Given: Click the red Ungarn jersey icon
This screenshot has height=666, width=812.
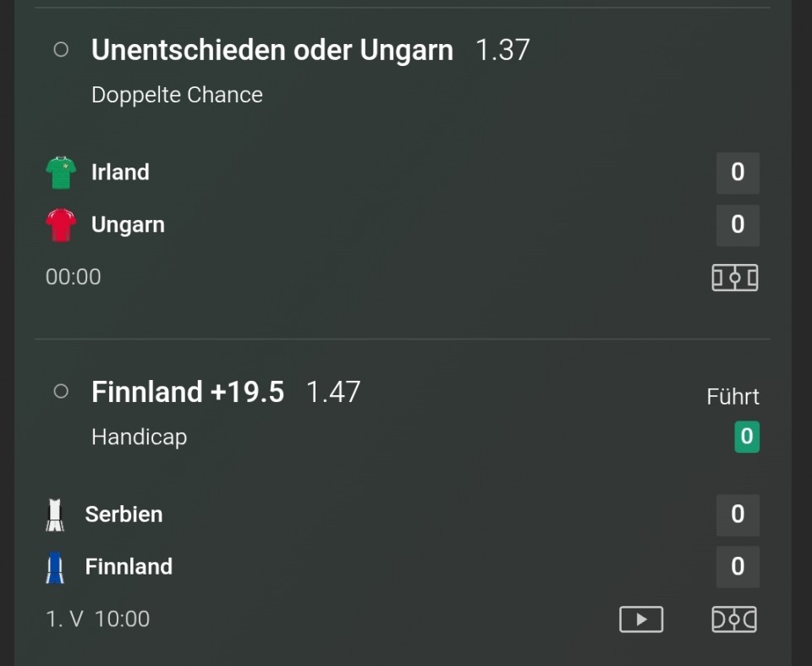Looking at the screenshot, I should pos(61,224).
